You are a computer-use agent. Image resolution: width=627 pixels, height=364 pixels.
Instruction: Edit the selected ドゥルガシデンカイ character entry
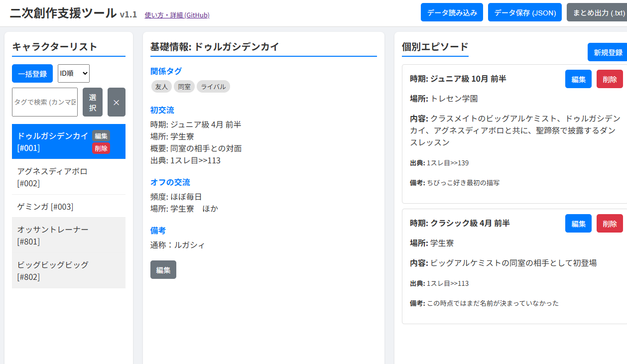tap(101, 136)
